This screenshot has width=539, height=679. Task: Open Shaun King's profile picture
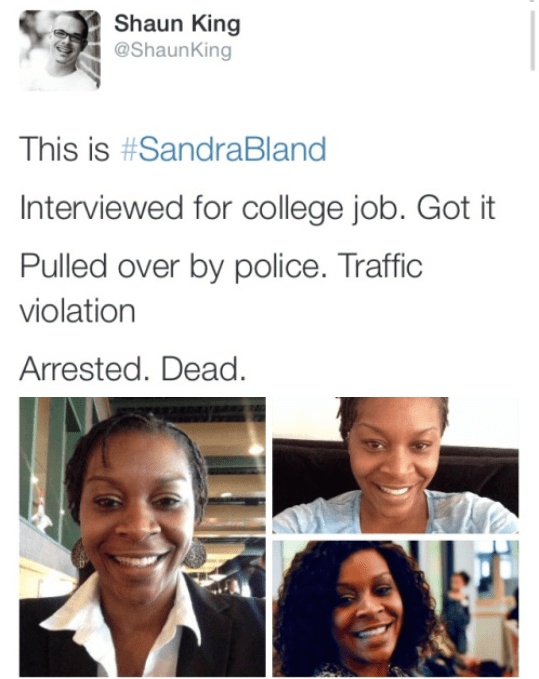[60, 51]
